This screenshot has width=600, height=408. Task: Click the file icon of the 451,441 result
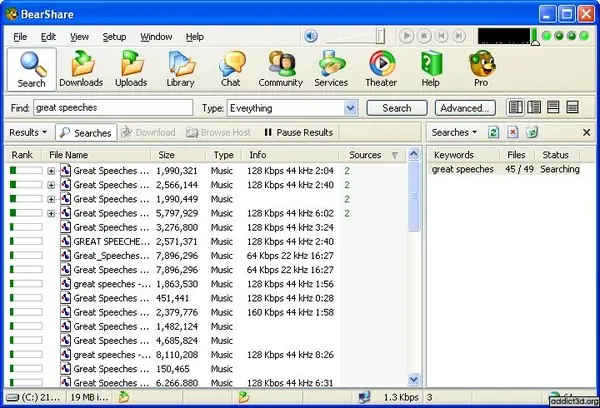coord(66,298)
